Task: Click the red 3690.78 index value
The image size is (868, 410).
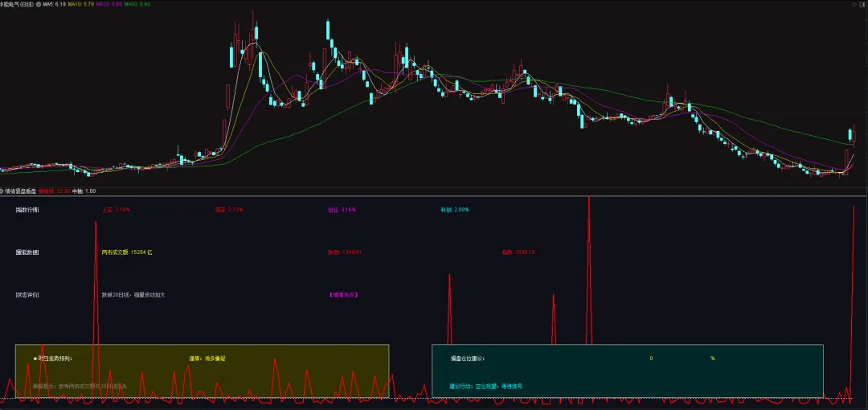Action: point(518,252)
